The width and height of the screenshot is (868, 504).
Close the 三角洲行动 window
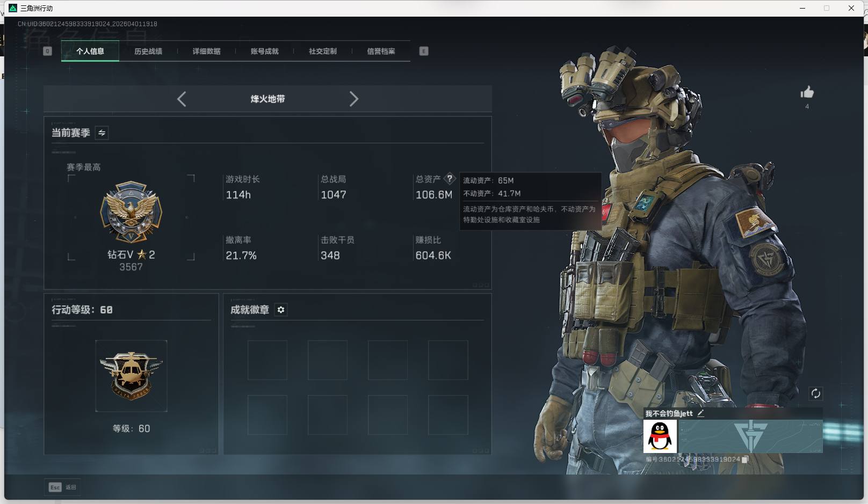851,8
